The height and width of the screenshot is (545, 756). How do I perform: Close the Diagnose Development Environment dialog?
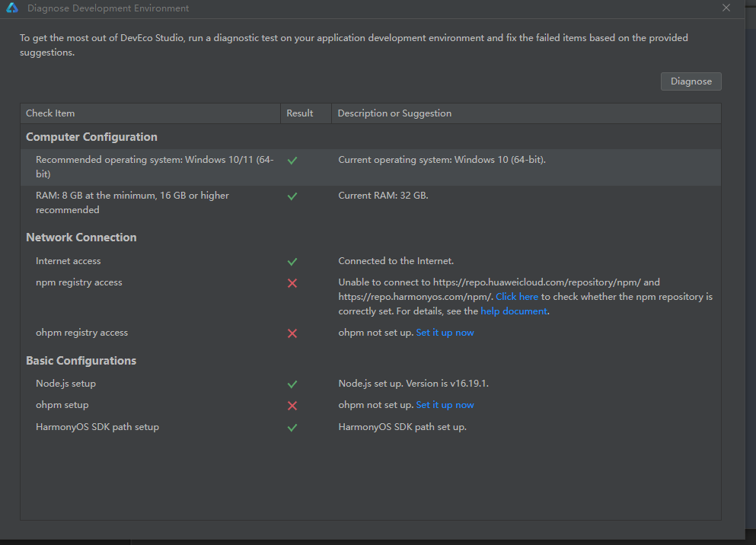(726, 8)
